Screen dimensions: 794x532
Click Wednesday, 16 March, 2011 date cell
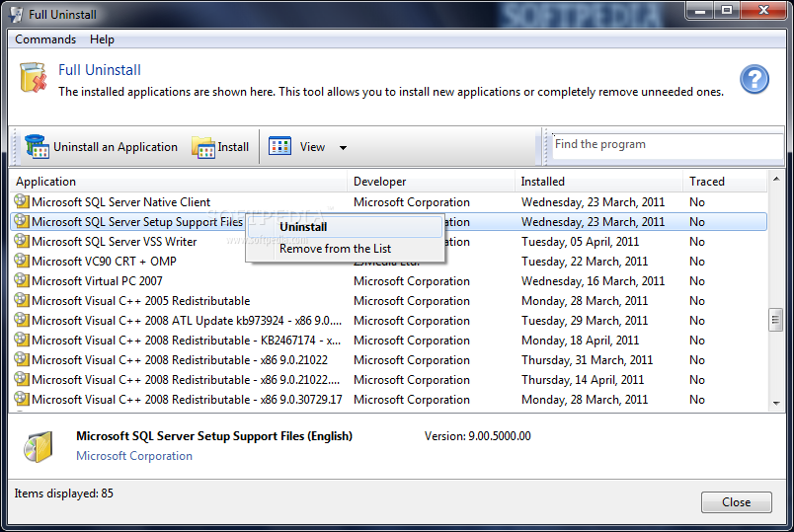point(593,281)
